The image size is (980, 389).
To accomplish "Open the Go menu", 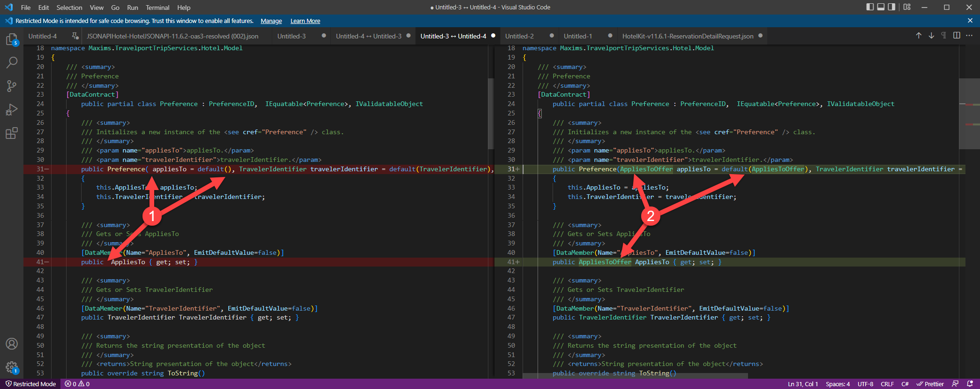I will (115, 8).
